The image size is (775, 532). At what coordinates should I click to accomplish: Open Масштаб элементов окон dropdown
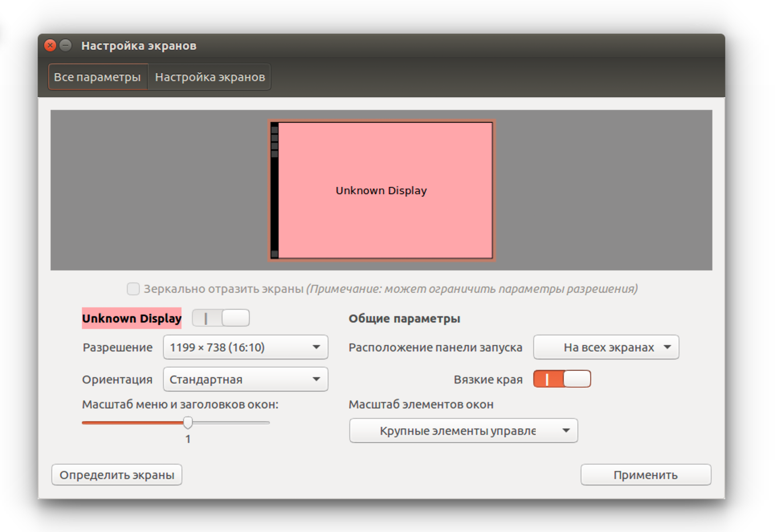(x=463, y=430)
